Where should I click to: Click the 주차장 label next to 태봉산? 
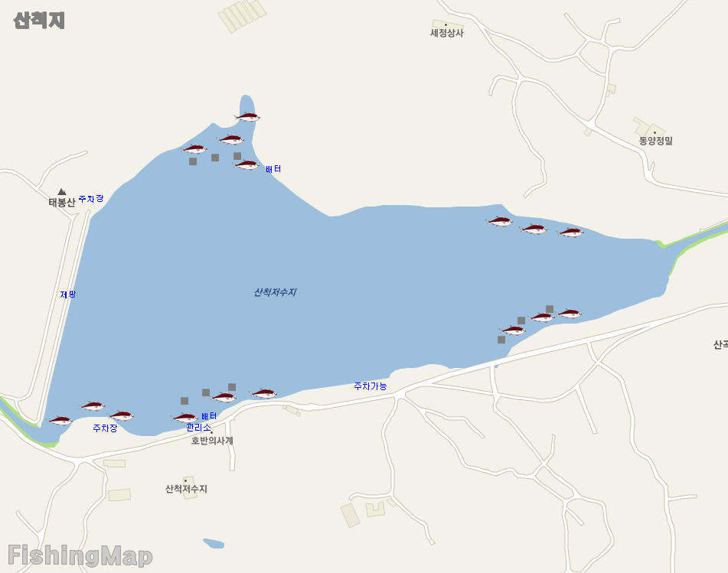pos(91,199)
